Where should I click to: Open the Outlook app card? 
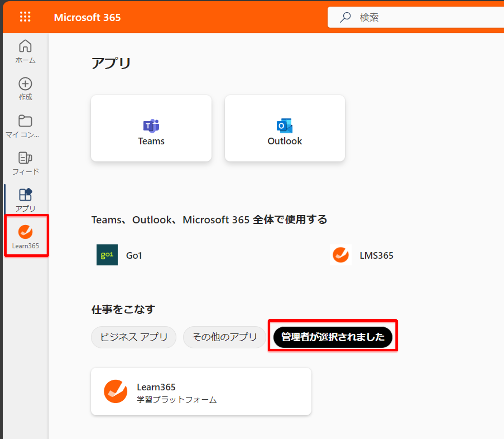click(x=285, y=128)
